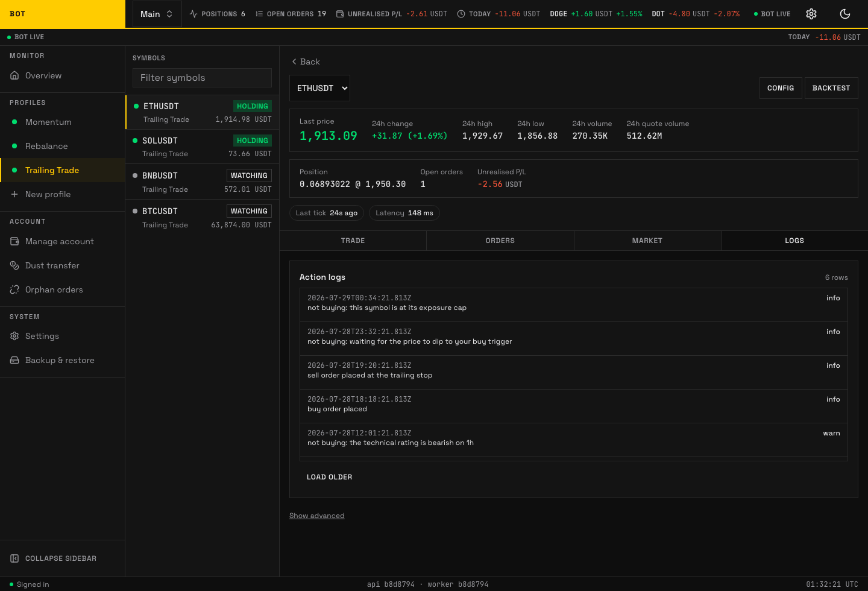Screen dimensions: 868x591
Task: Click Manage account wallet icon
Action: (14, 241)
